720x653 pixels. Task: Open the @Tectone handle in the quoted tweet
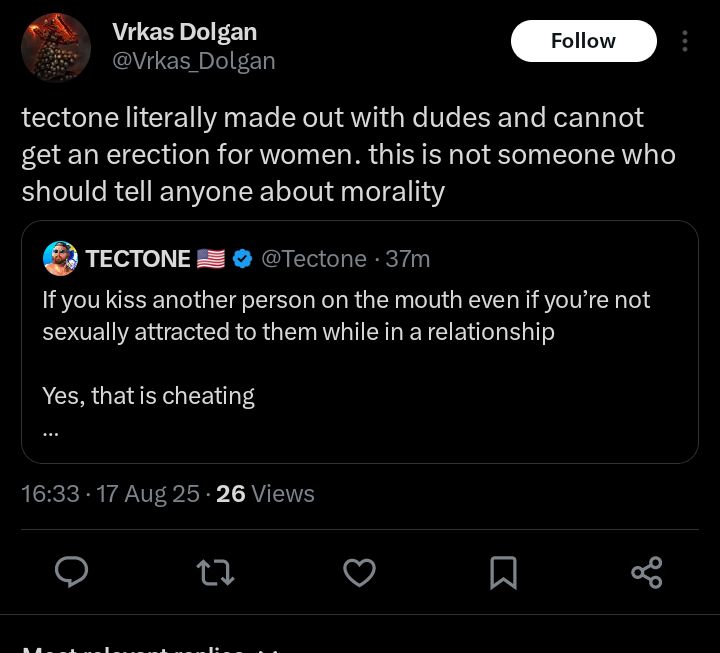point(314,259)
